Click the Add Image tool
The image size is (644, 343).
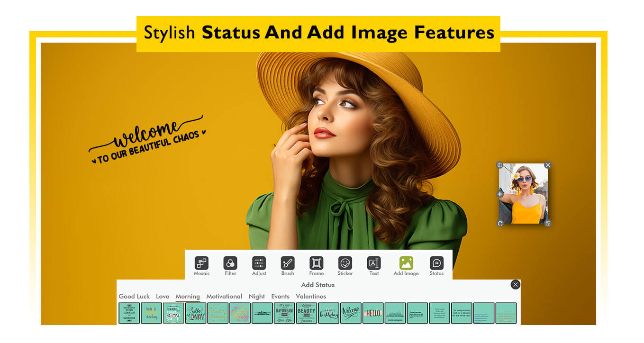pos(406,263)
